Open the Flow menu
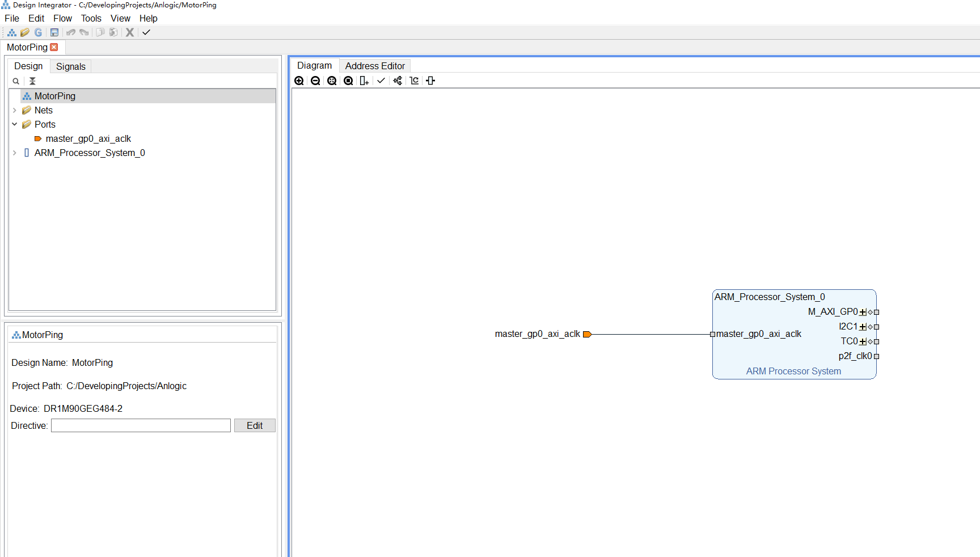980x557 pixels. point(62,18)
